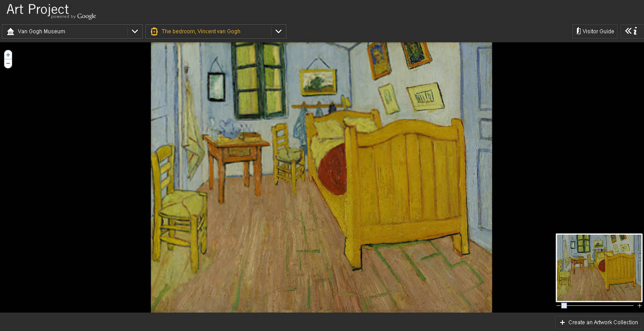Zoom in with the plus button
Image resolution: width=644 pixels, height=331 pixels.
[8, 55]
